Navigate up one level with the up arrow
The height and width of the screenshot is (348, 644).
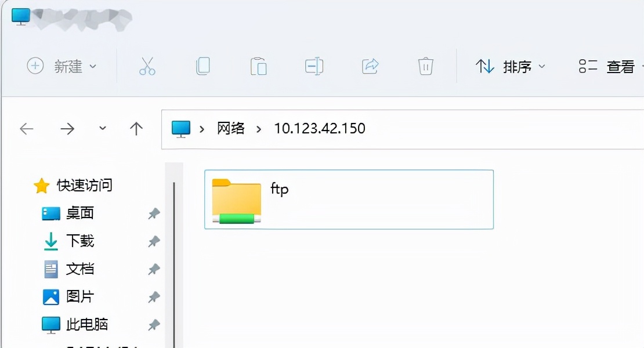136,129
